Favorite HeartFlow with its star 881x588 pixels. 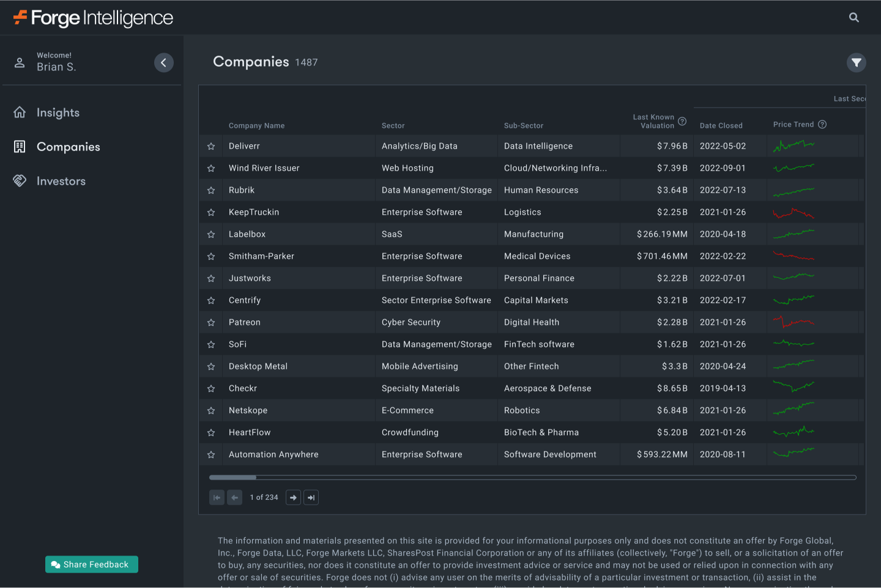211,432
